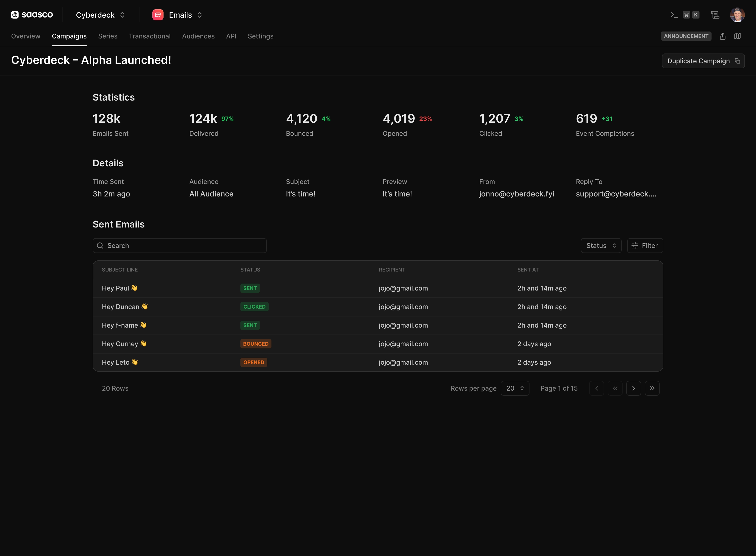This screenshot has width=756, height=556.
Task: Click the share upload icon
Action: click(722, 36)
